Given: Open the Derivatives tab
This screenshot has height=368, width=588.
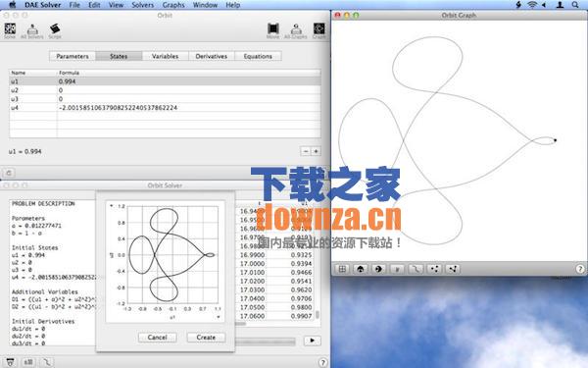Looking at the screenshot, I should (212, 56).
